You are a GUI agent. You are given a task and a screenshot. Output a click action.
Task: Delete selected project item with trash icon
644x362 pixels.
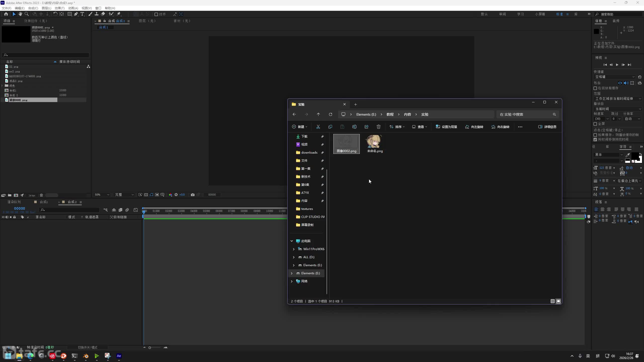pos(42,195)
